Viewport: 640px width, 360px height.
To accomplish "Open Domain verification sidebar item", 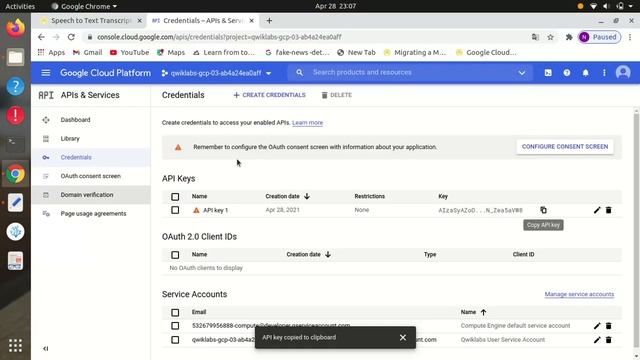I will [x=87, y=195].
